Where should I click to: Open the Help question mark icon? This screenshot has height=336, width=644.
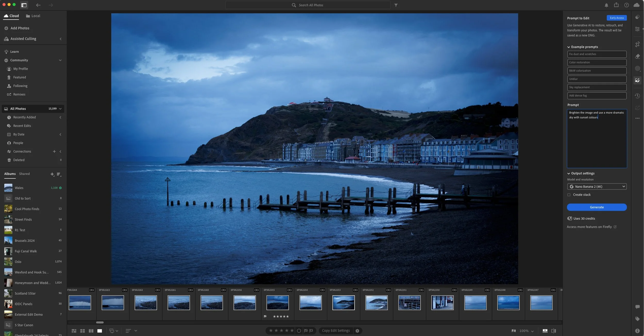coord(626,5)
